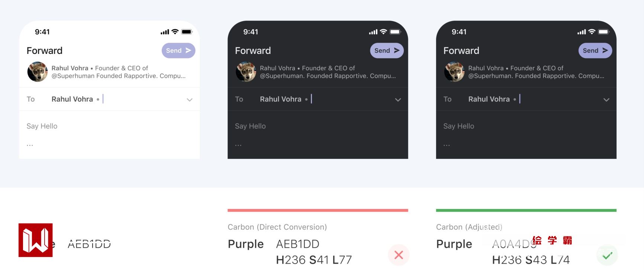Expand the recipient chevron in the light mockup
Viewport: 644px width, 270px height.
(x=190, y=100)
